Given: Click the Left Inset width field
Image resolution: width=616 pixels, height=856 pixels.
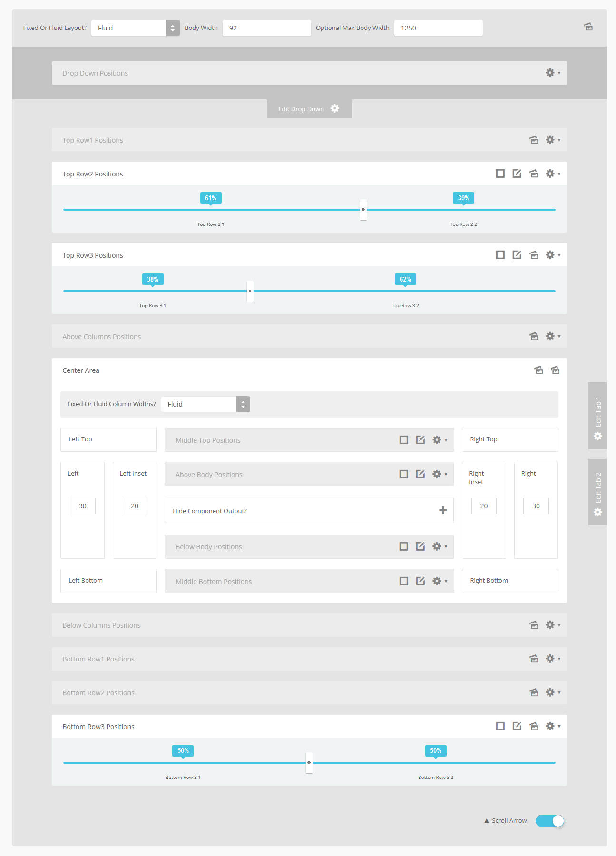Looking at the screenshot, I should (135, 506).
